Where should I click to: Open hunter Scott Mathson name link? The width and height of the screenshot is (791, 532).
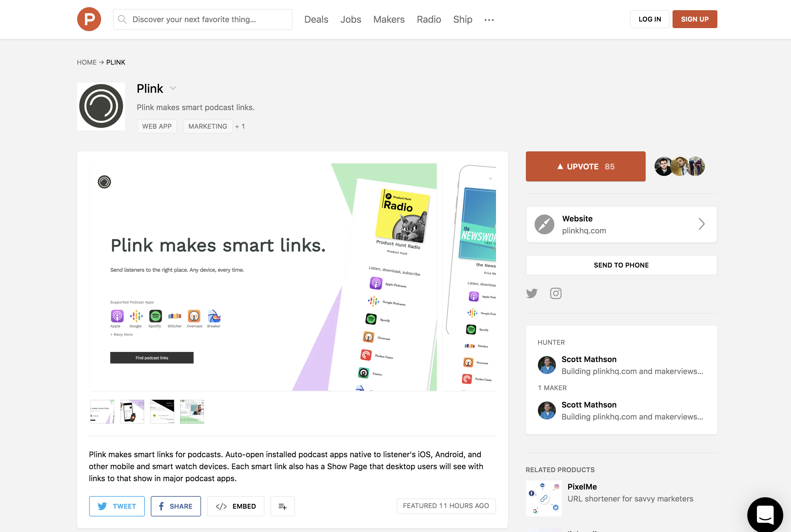coord(589,359)
